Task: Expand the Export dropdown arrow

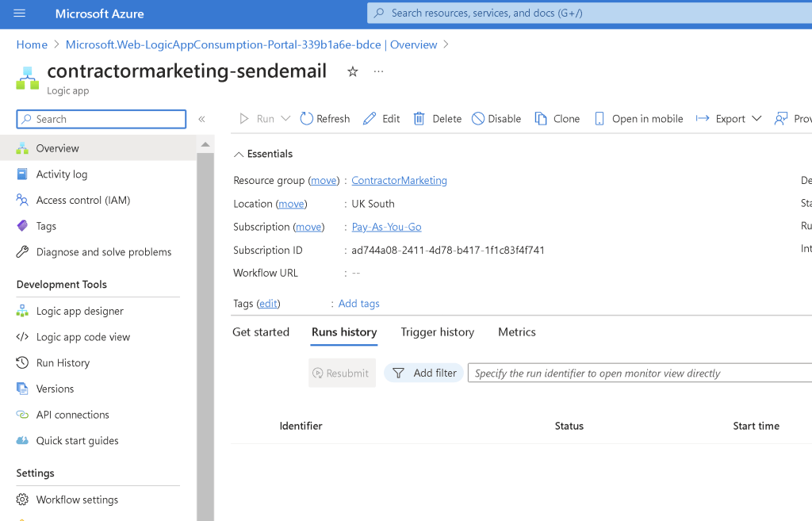Action: pos(756,119)
